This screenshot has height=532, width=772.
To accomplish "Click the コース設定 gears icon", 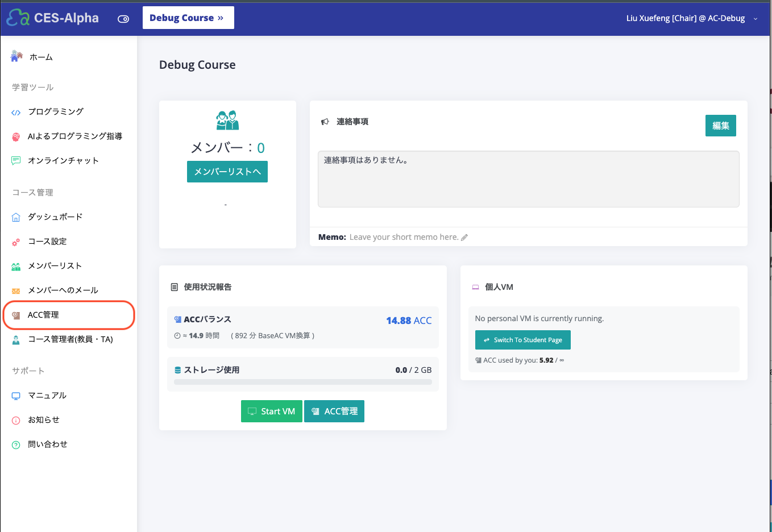I will [x=16, y=242].
